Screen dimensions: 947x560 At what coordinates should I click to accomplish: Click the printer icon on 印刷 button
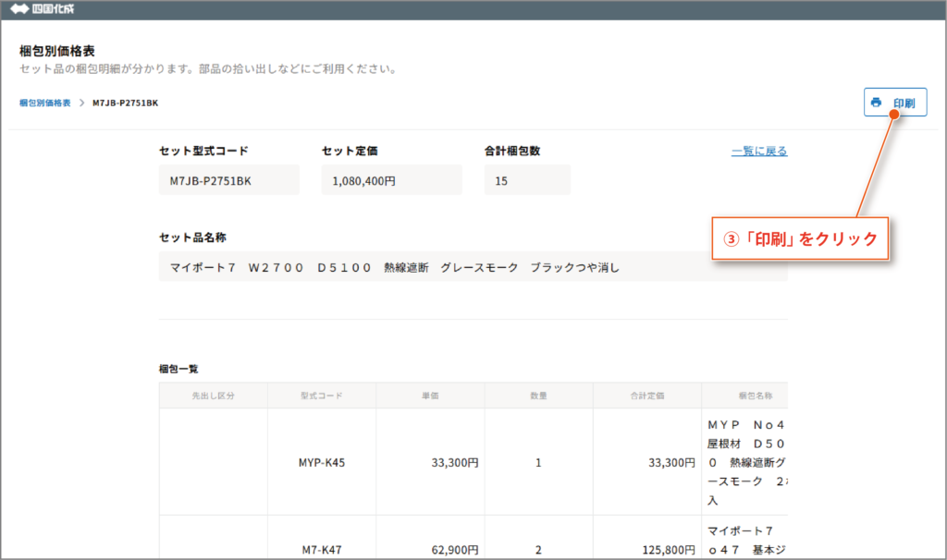(877, 103)
